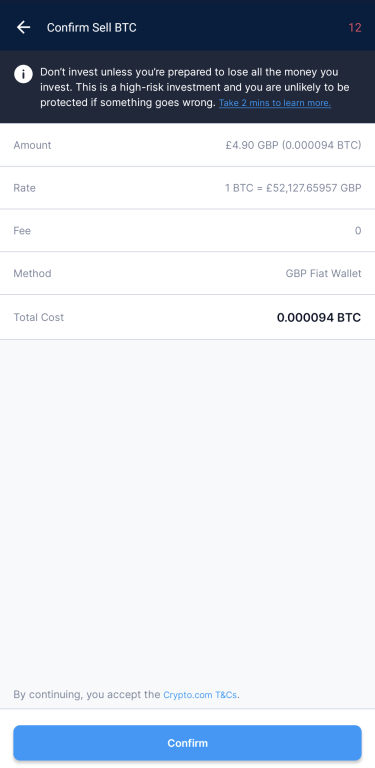The width and height of the screenshot is (375, 768).
Task: Select the bold 0.000094 BTC total
Action: tap(319, 317)
